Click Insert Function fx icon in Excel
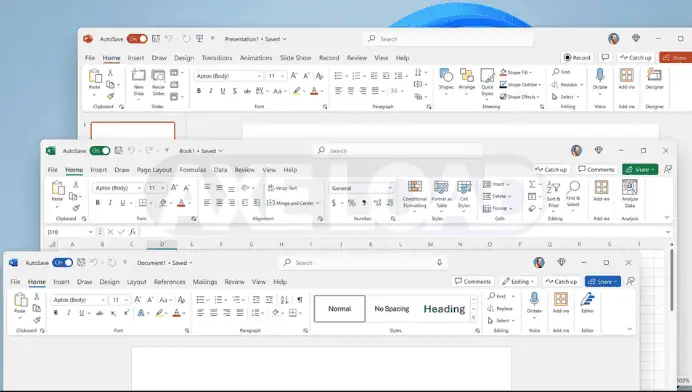692x392 pixels. [x=132, y=232]
